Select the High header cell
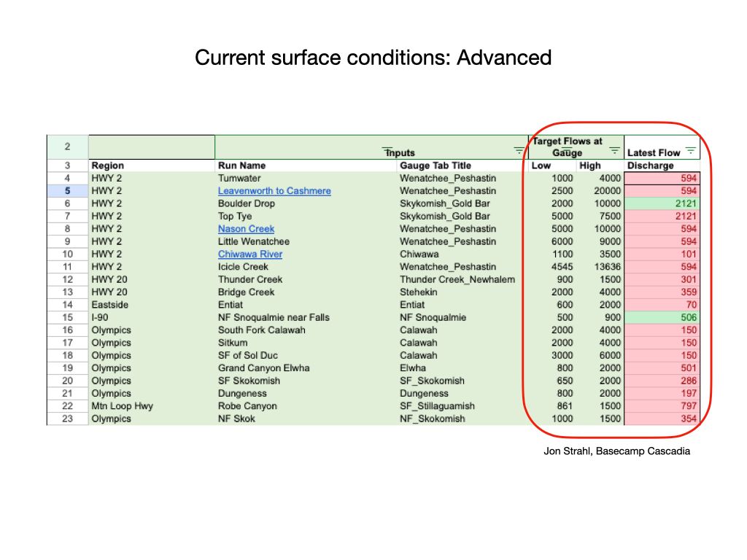This screenshot has height=560, width=747. pos(600,166)
